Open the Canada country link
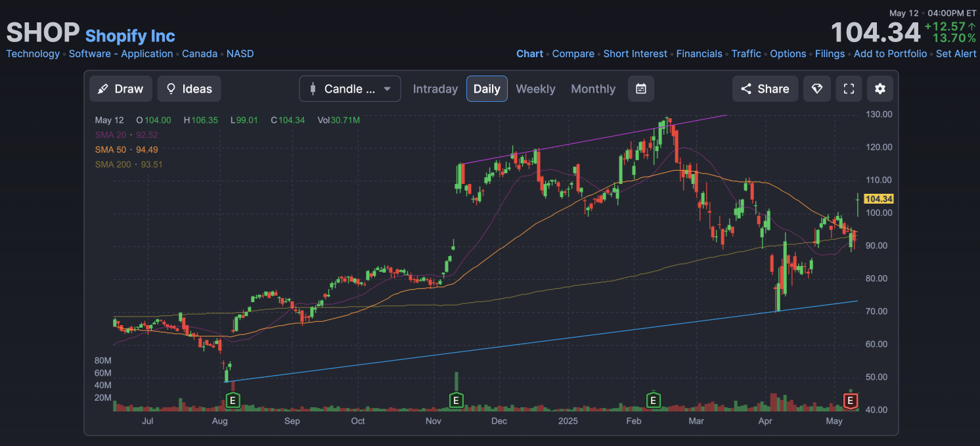 point(200,54)
